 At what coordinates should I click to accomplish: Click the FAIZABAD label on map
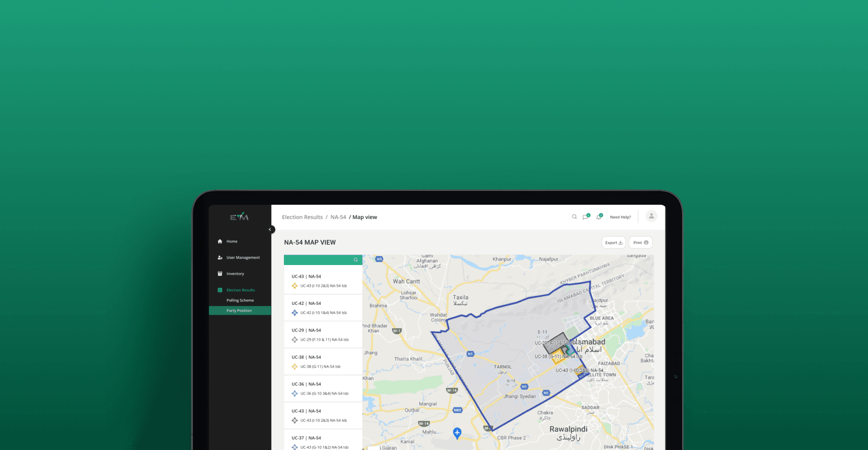[609, 364]
